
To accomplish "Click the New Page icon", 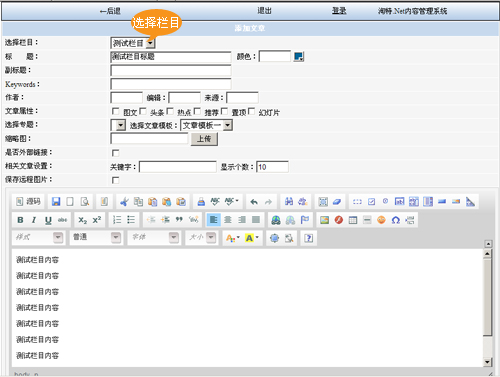I will click(x=70, y=201).
